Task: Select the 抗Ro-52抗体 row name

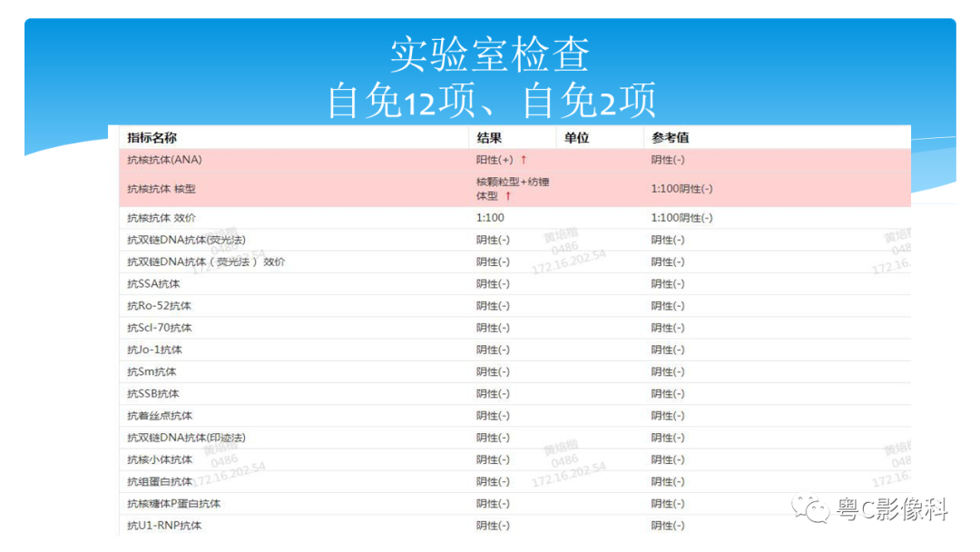Action: click(159, 306)
